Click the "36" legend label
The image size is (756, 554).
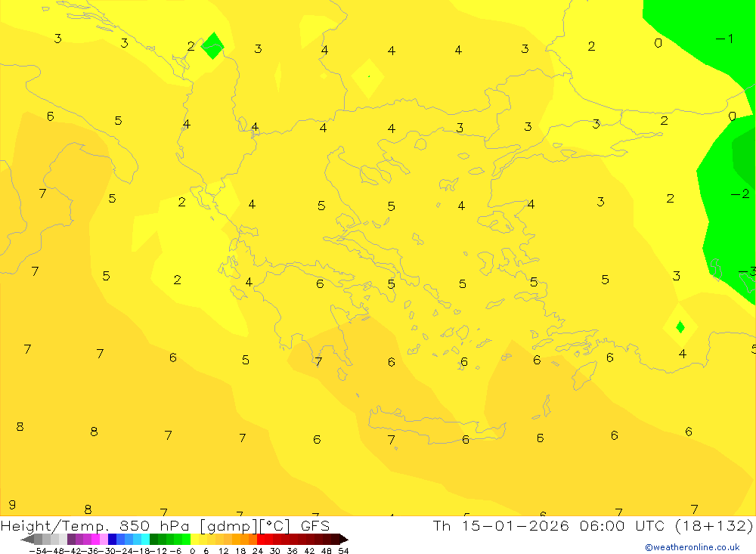[x=292, y=551]
